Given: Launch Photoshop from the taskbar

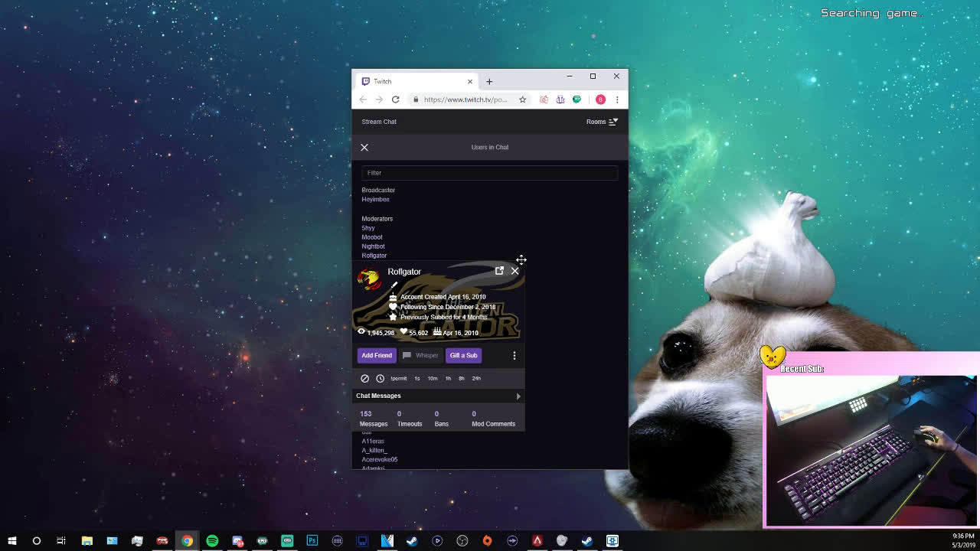Looking at the screenshot, I should (x=312, y=540).
